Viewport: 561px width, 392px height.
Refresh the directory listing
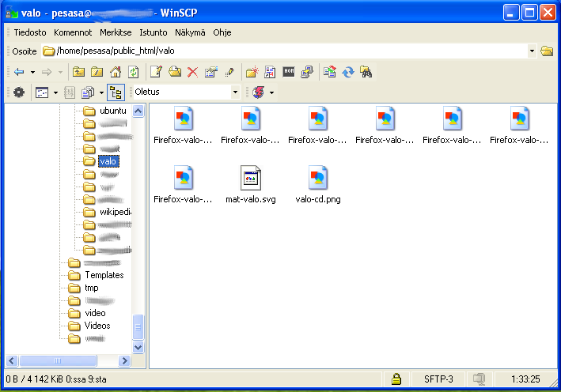click(x=134, y=72)
